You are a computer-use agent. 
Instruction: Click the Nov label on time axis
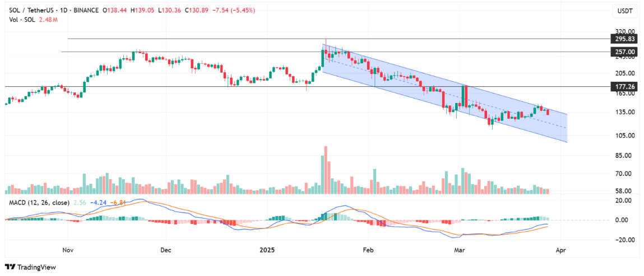tap(67, 251)
